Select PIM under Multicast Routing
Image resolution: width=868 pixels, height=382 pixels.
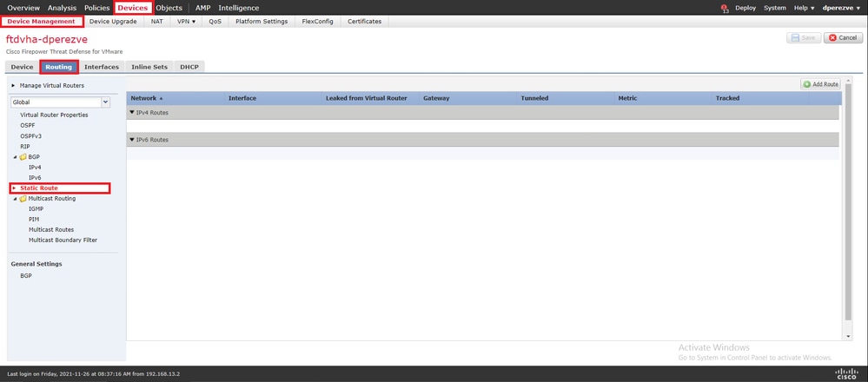tap(34, 219)
